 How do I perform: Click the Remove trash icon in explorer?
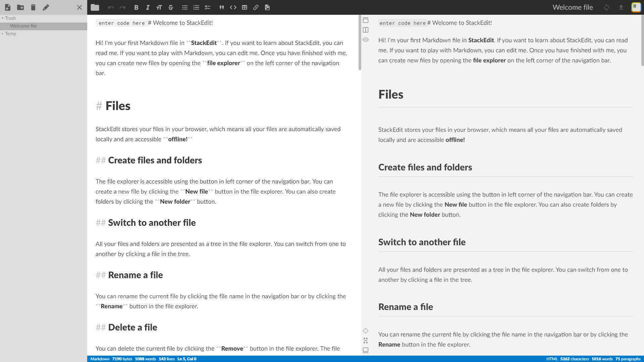pos(33,7)
